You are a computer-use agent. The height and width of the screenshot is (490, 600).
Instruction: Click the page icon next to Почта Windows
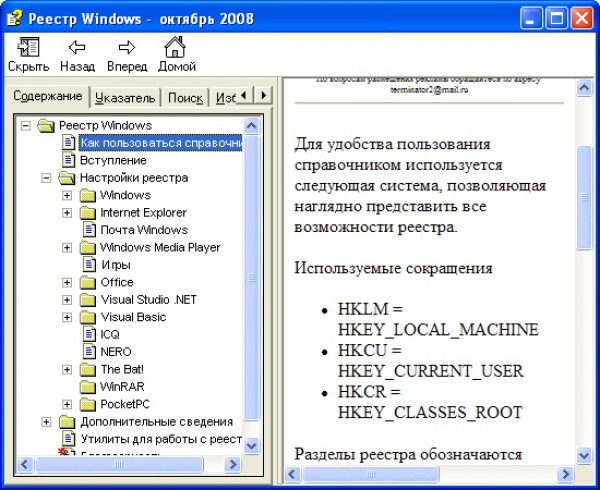(x=89, y=229)
